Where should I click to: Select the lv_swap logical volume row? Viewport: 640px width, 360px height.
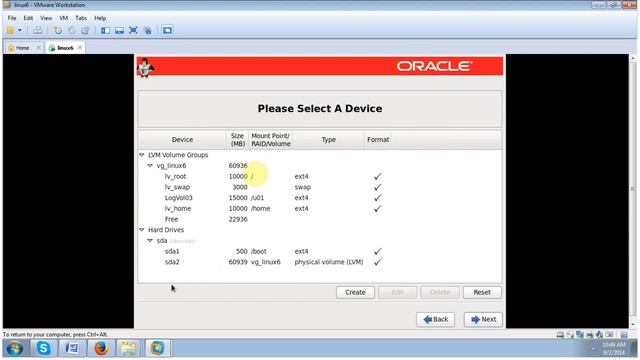tap(320, 187)
